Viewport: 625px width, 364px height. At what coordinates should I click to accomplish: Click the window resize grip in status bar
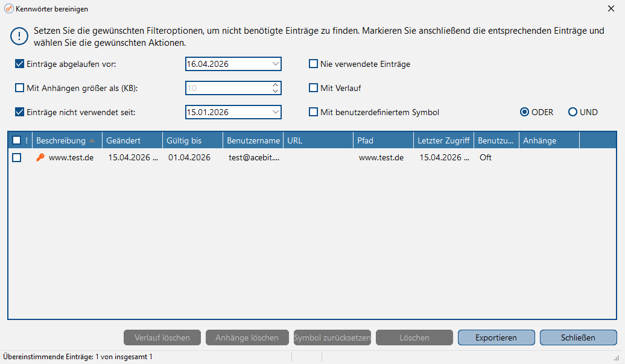tap(617, 358)
